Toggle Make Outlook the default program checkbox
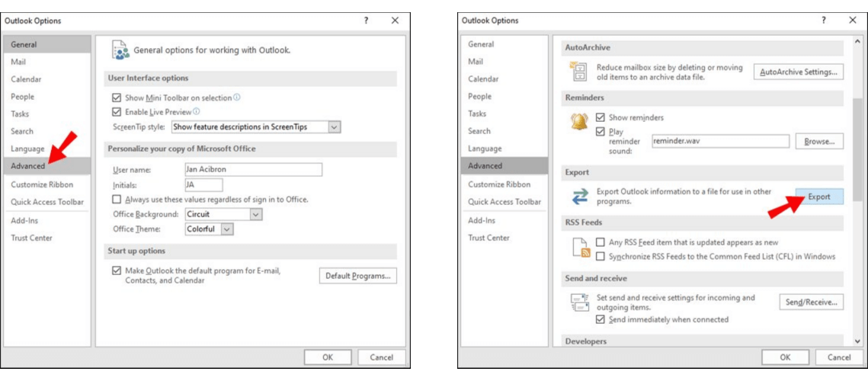This screenshot has width=868, height=381. click(117, 271)
